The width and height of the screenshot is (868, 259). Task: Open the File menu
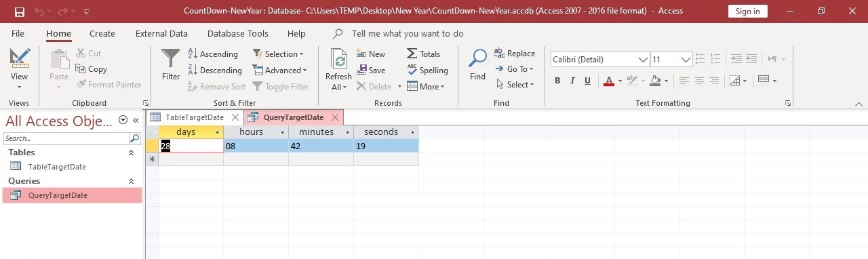click(18, 33)
